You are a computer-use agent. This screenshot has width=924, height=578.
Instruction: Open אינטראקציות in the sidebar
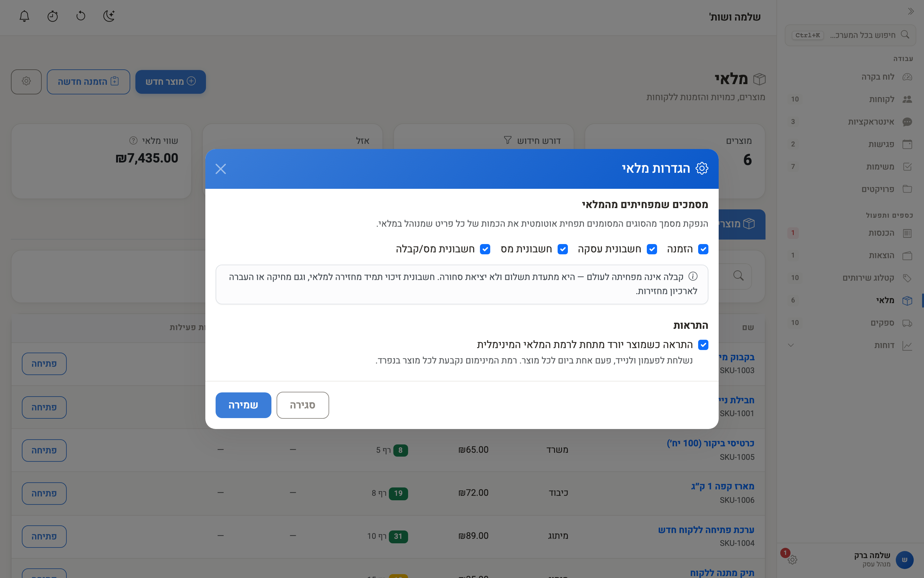[850, 122]
